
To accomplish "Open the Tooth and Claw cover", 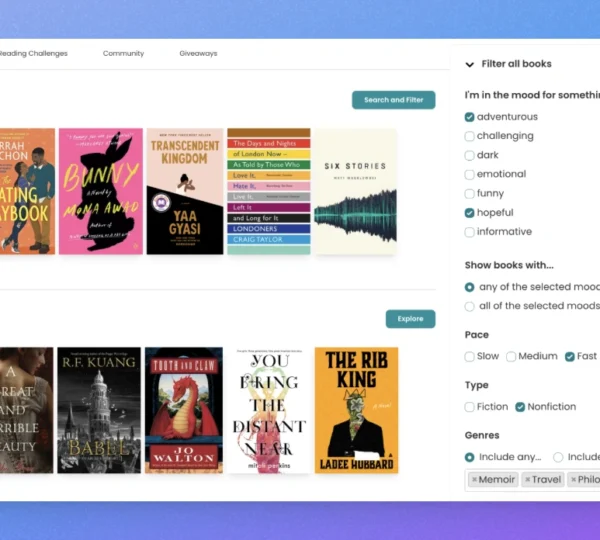I will [x=184, y=410].
